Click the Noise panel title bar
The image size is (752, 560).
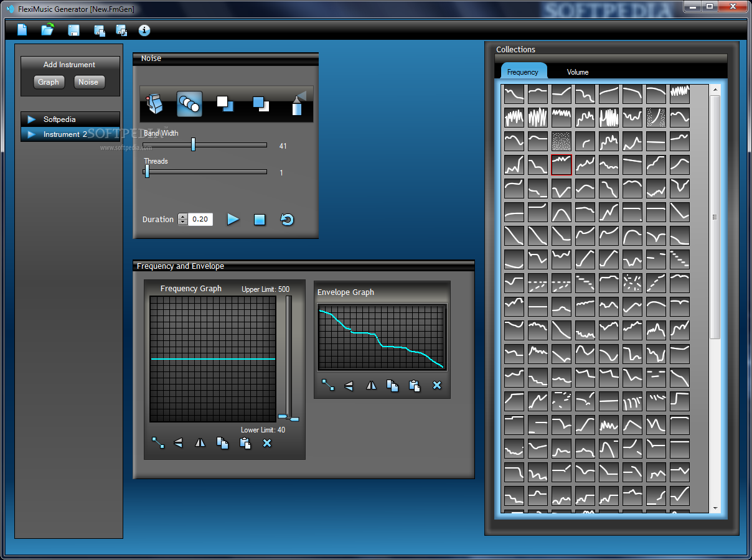[225, 58]
